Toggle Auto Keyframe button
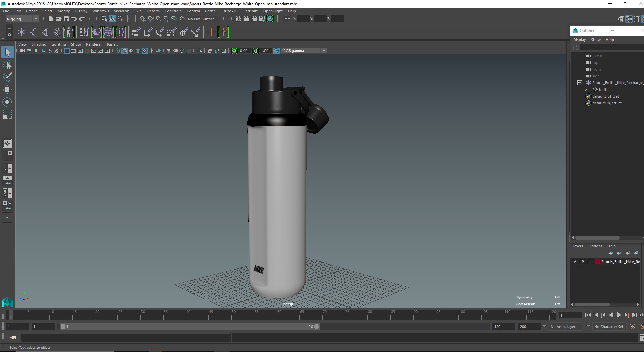Image resolution: width=644 pixels, height=352 pixels. (632, 327)
